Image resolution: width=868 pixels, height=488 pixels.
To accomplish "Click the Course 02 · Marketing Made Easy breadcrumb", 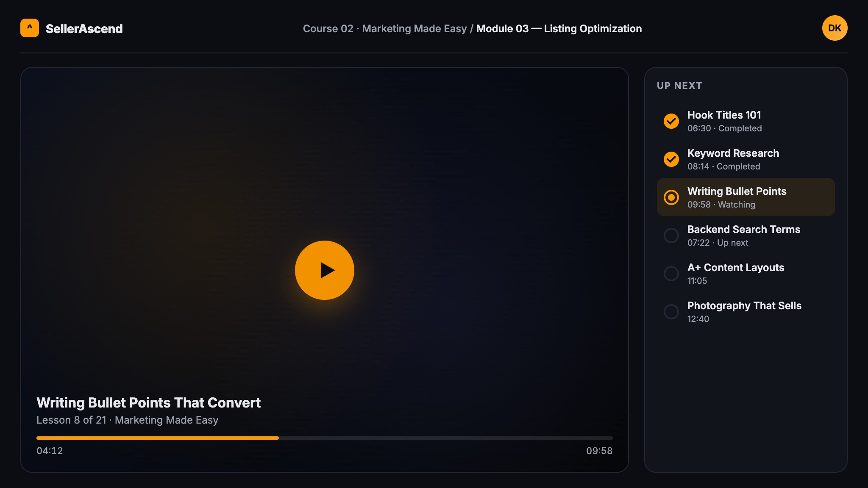I will tap(385, 28).
